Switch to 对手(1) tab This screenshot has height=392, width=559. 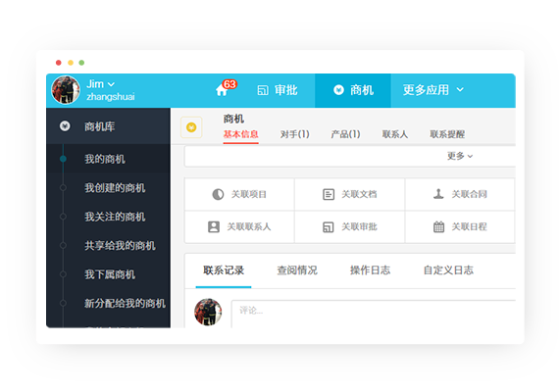click(294, 134)
